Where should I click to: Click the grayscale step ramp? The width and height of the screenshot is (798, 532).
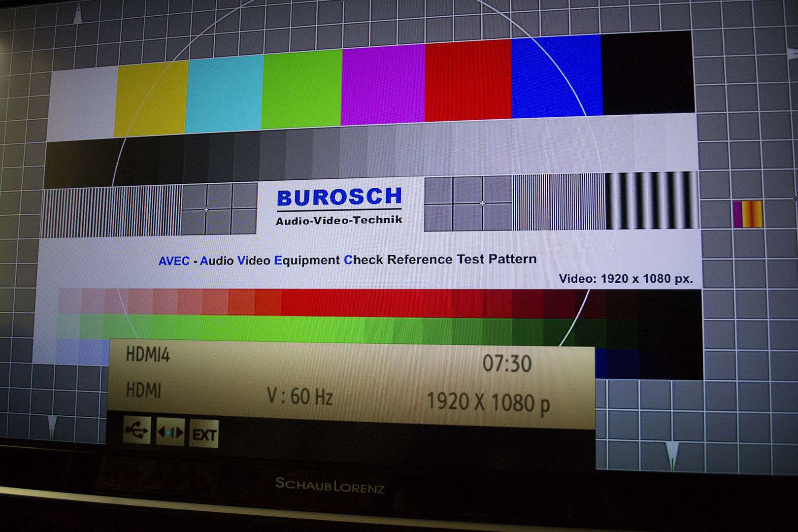click(x=370, y=150)
